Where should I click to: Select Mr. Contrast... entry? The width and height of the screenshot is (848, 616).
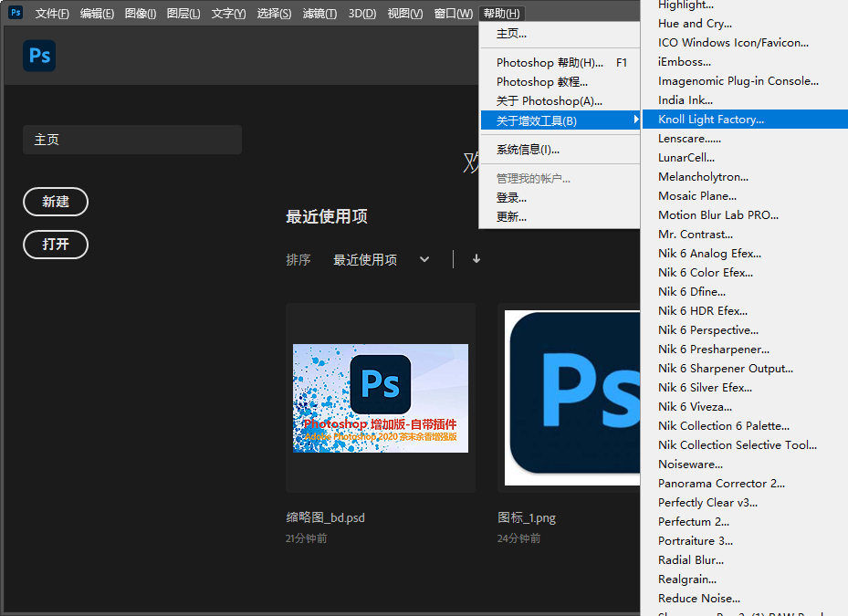tap(744, 235)
